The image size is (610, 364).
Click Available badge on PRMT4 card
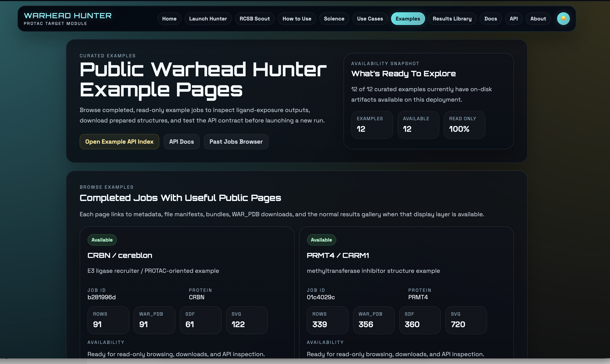tap(321, 240)
